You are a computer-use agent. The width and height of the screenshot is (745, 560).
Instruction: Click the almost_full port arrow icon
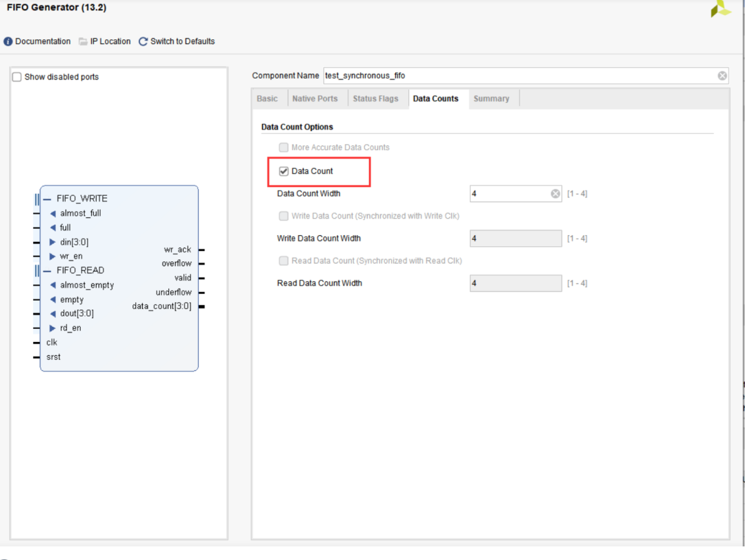(x=53, y=213)
